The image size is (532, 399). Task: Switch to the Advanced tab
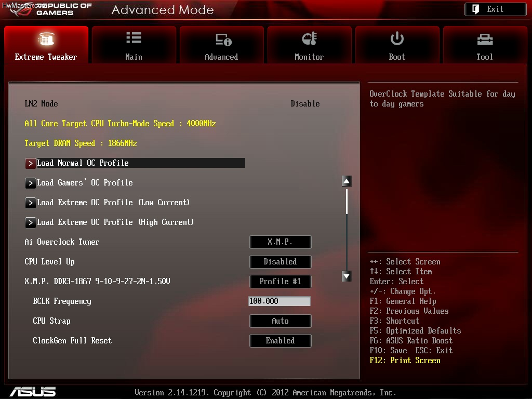221,45
